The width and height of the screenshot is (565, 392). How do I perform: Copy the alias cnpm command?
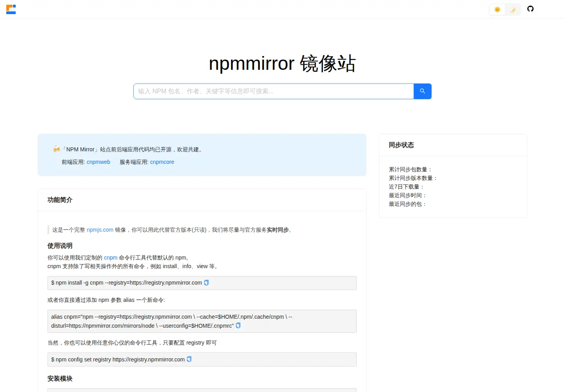(x=238, y=326)
